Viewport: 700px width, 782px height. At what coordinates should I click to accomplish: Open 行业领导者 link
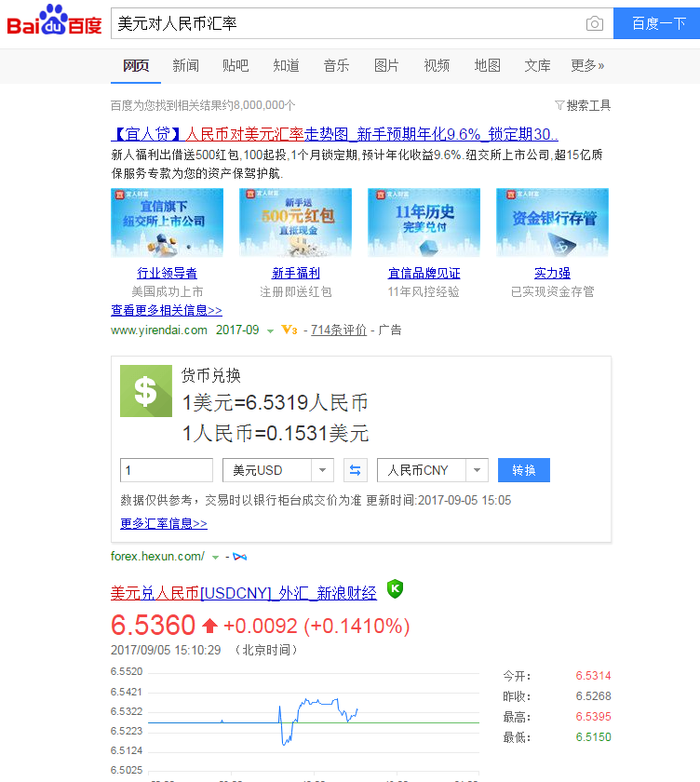pyautogui.click(x=167, y=274)
